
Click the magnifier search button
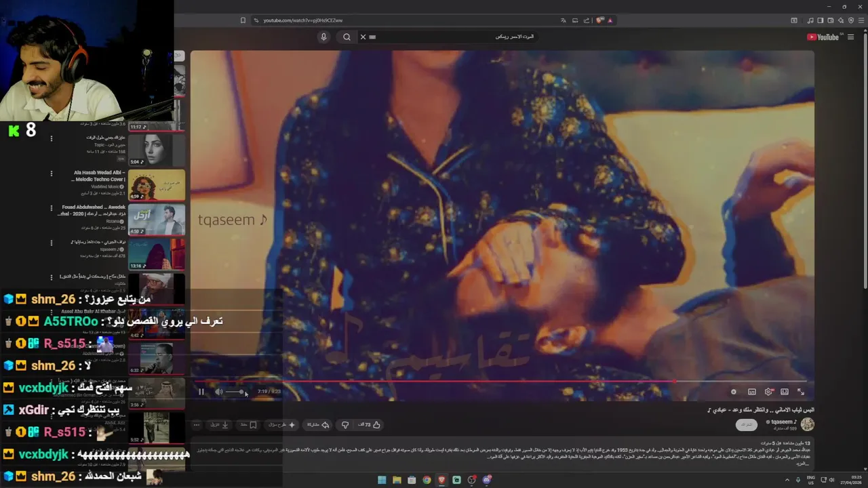(347, 37)
